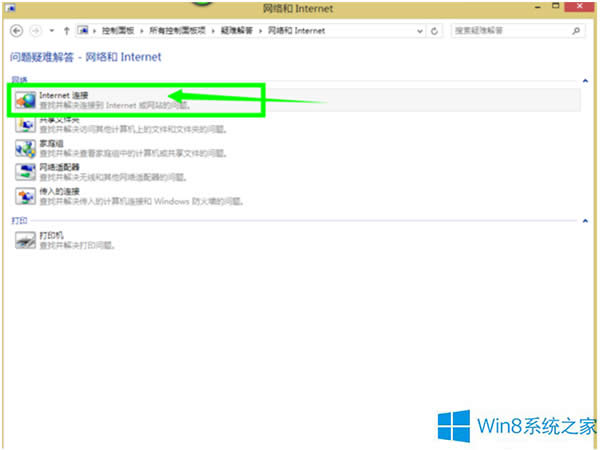Open the Internet 连接 troubleshooter icon
The image size is (600, 450).
pyautogui.click(x=25, y=100)
